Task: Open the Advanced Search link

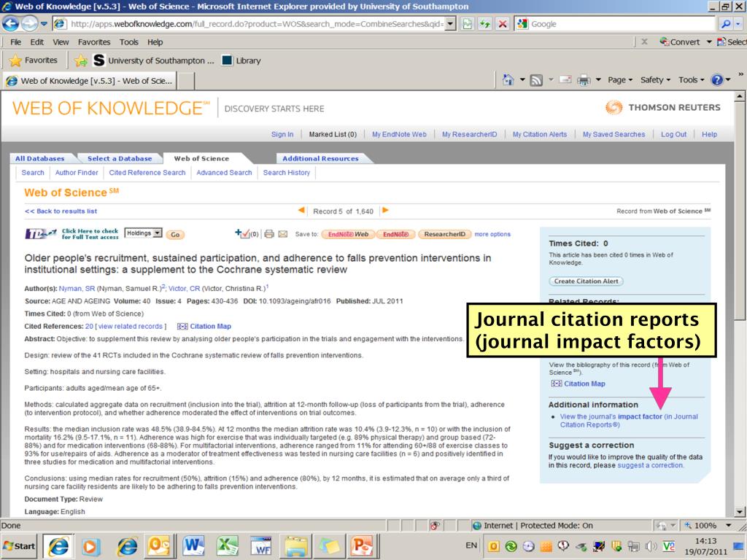Action: (x=224, y=172)
